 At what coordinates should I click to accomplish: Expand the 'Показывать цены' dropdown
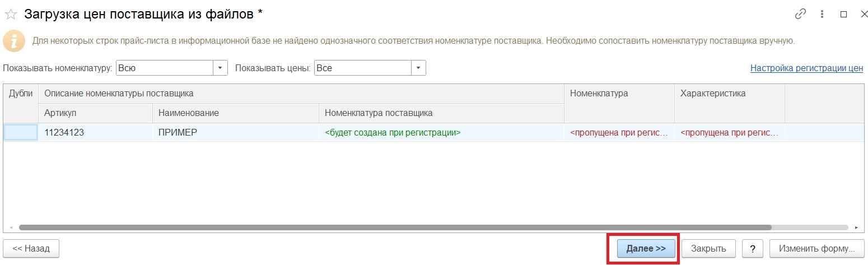click(418, 68)
